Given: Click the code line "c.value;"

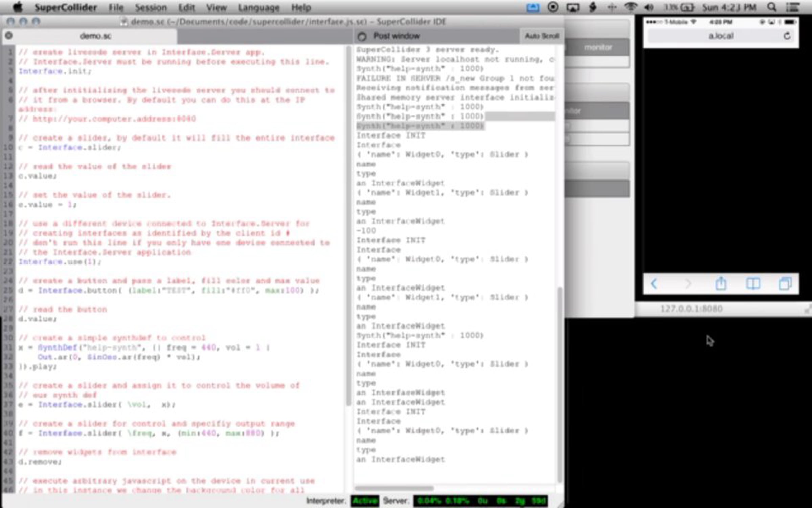Looking at the screenshot, I should (38, 176).
